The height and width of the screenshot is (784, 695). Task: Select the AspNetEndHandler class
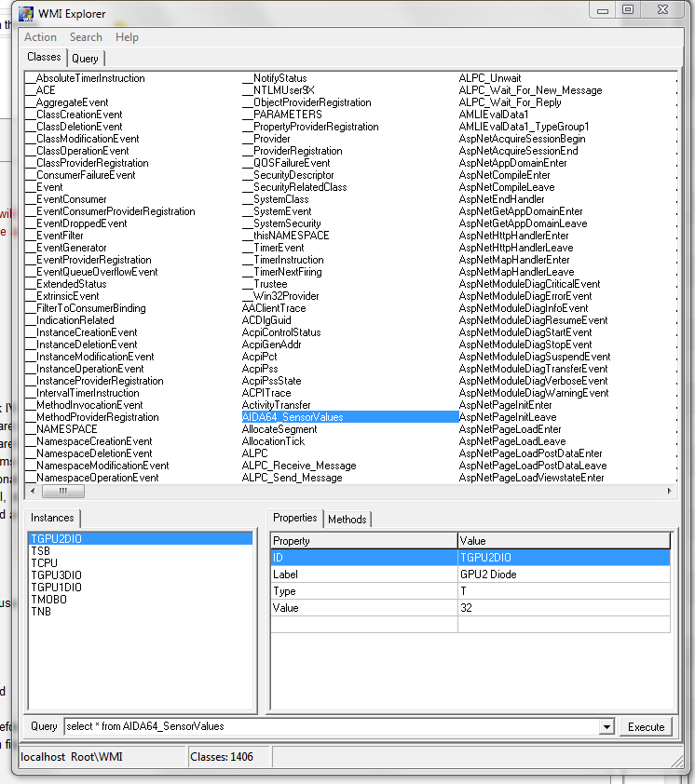501,199
